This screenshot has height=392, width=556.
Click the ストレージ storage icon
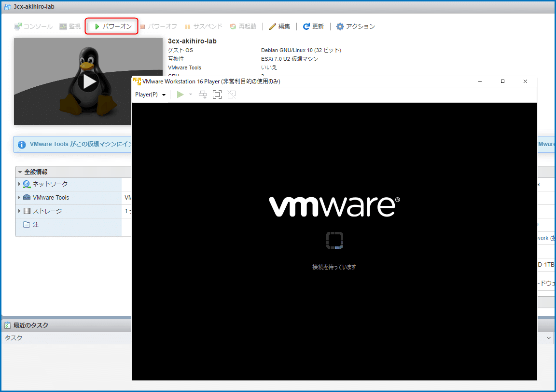[x=27, y=211]
